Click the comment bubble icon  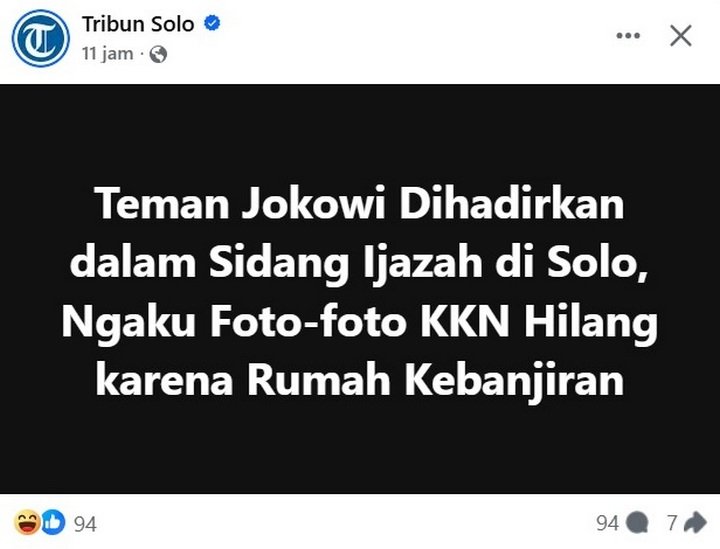click(x=637, y=523)
